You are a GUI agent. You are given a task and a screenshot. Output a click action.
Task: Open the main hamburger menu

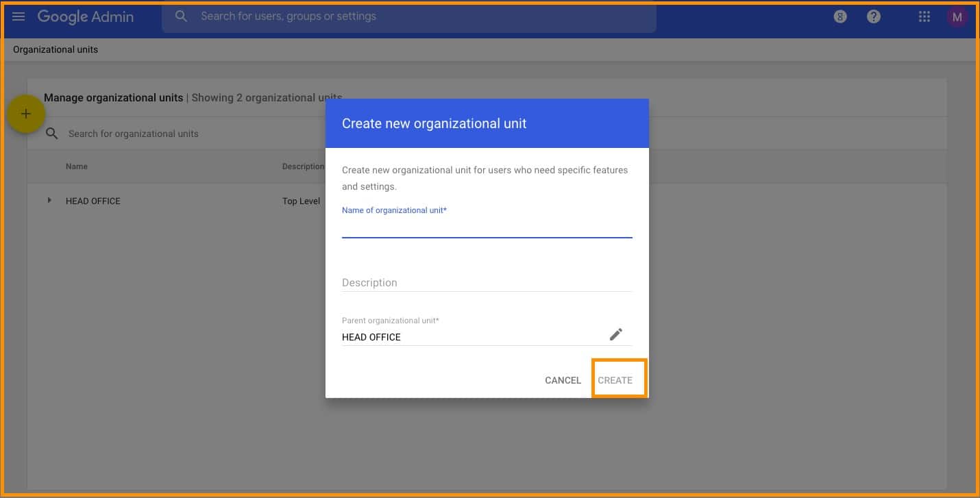pos(19,16)
